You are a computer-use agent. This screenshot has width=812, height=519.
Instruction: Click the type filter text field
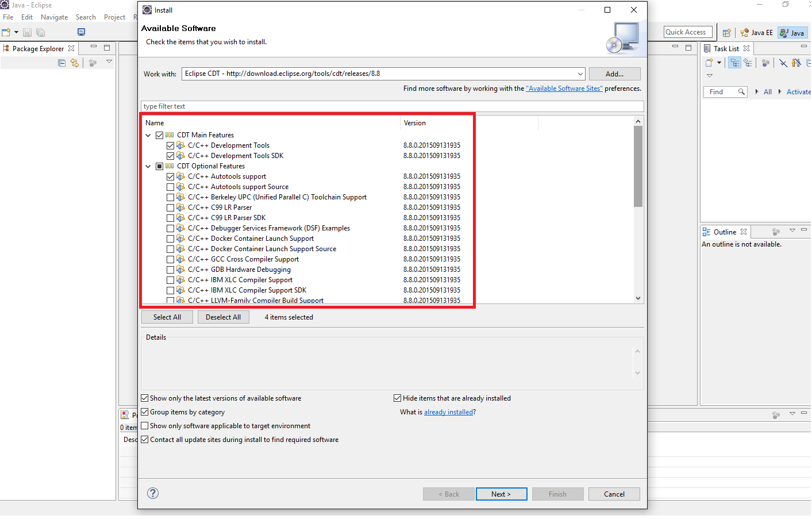[x=392, y=106]
